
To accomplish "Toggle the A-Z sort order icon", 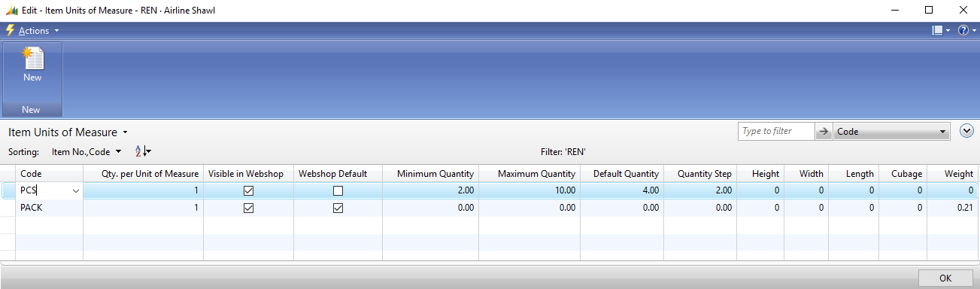I will [142, 151].
